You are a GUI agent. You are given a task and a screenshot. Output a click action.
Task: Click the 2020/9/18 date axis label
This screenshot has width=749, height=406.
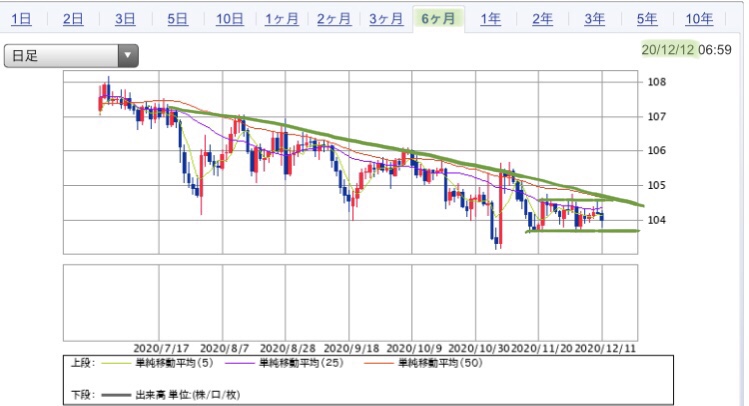(352, 349)
